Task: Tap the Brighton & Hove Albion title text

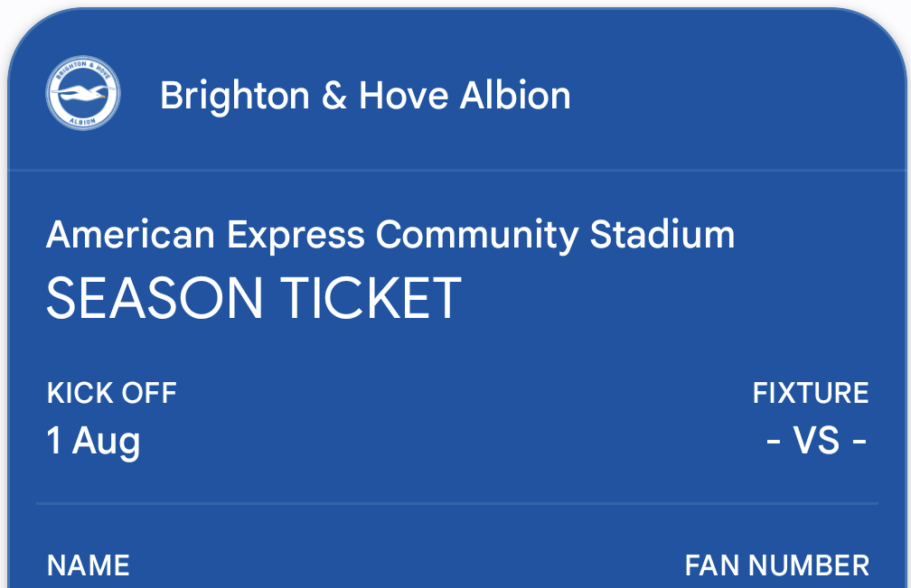Action: tap(365, 95)
